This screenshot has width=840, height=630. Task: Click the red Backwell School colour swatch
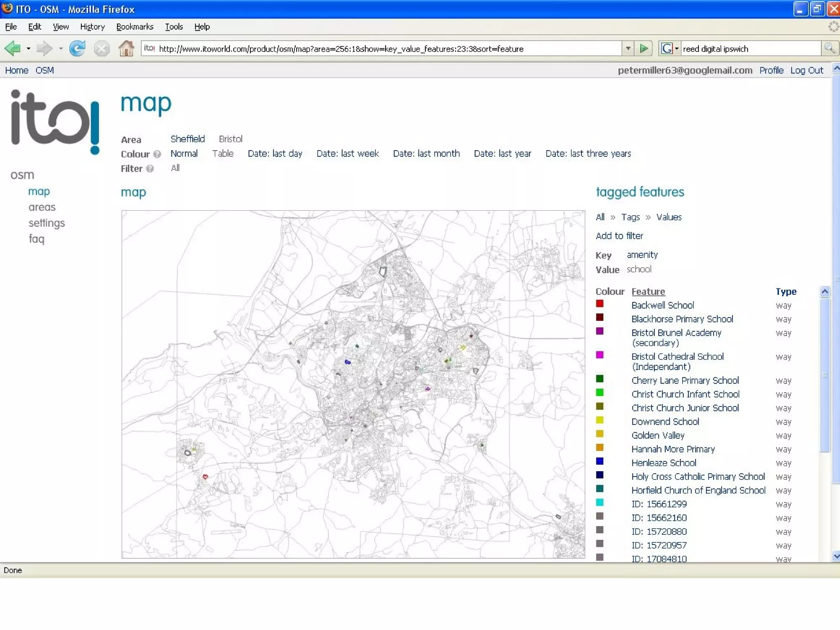point(600,304)
